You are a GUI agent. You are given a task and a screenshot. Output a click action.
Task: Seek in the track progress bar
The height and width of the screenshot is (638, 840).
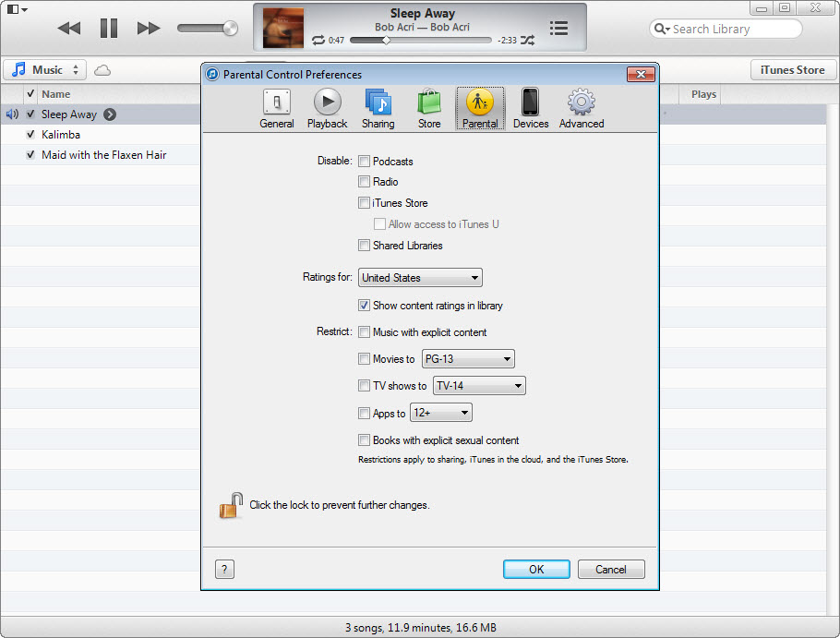pyautogui.click(x=421, y=41)
